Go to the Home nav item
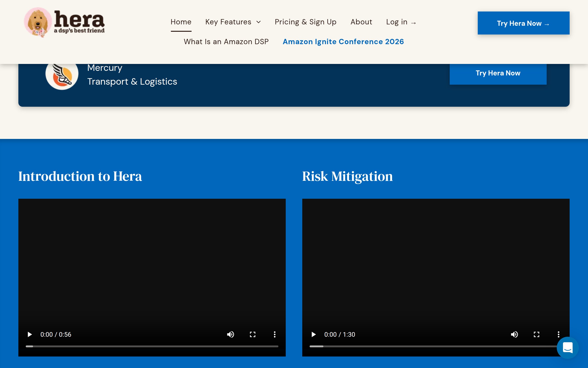588x368 pixels. pos(181,22)
